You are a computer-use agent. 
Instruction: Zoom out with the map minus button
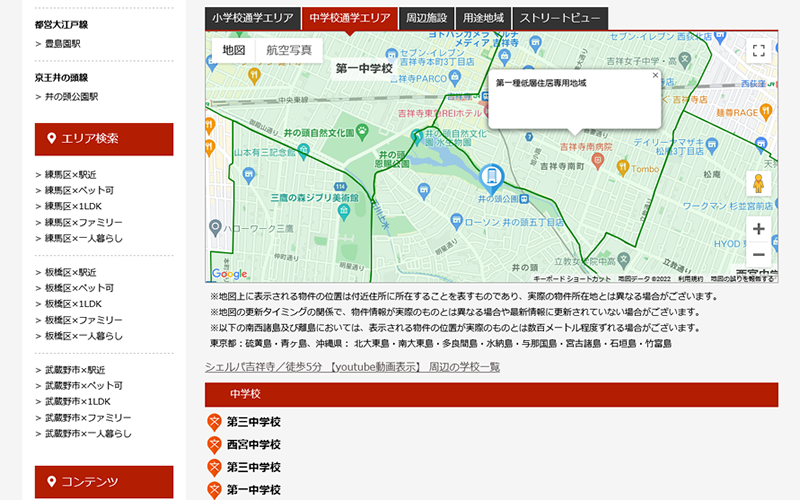coord(758,254)
